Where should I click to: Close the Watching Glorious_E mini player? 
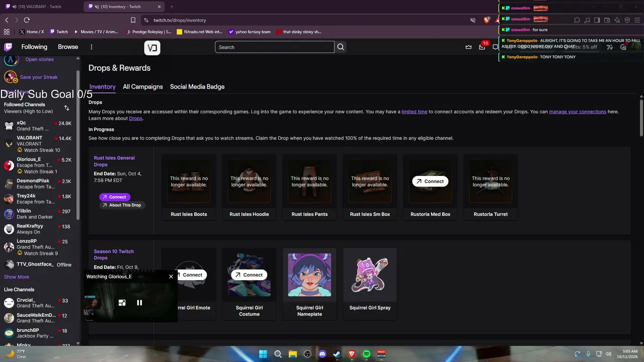171,277
